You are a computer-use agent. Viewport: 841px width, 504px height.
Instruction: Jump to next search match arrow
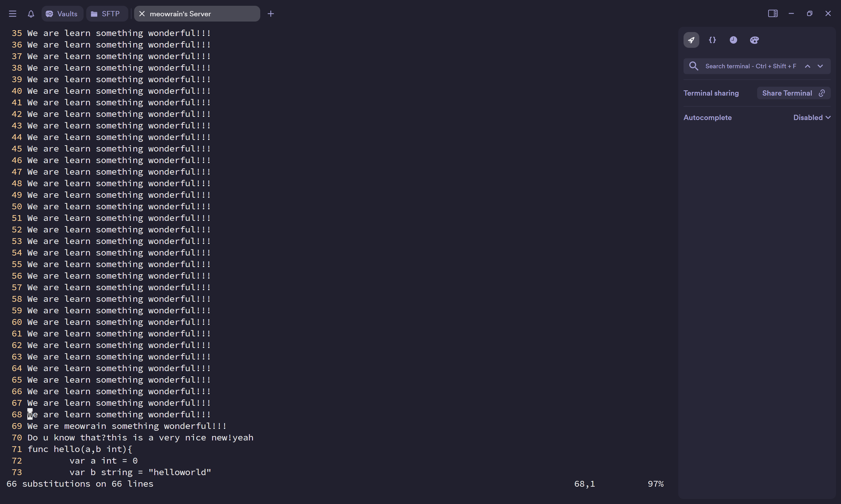[820, 66]
